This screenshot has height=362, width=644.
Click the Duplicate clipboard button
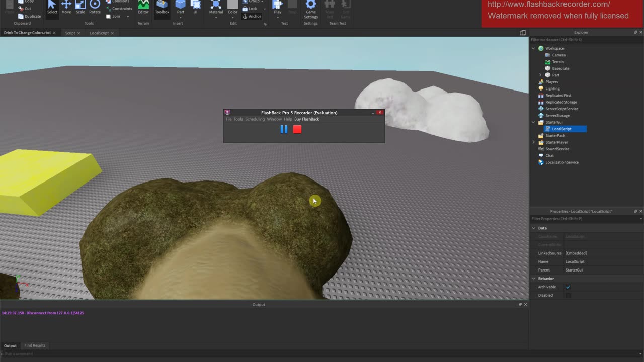click(29, 16)
